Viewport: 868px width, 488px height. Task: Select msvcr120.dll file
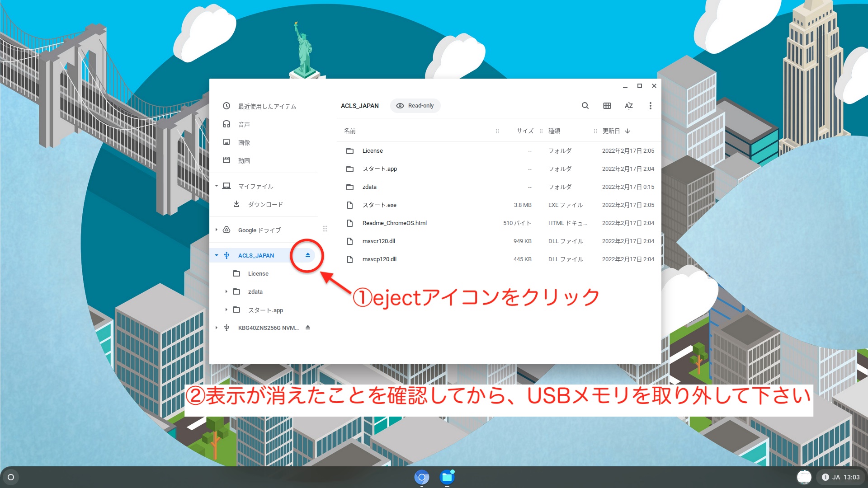tap(499, 241)
